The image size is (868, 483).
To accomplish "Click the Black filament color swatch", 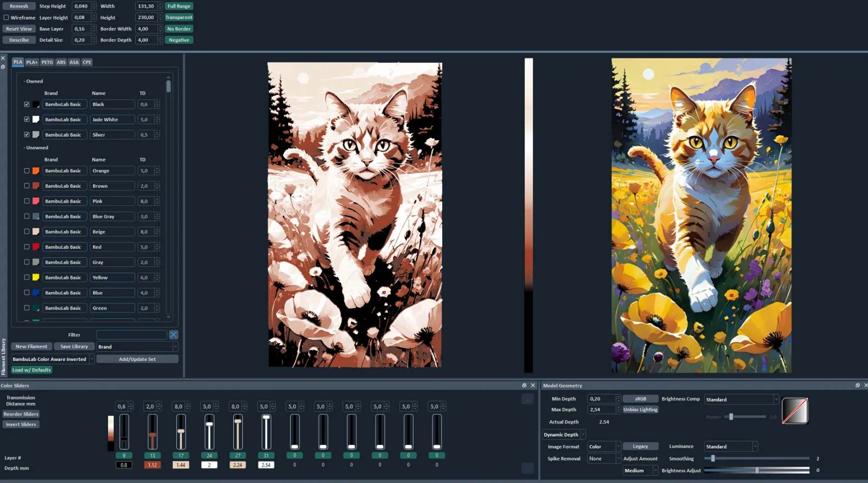I will (x=36, y=104).
